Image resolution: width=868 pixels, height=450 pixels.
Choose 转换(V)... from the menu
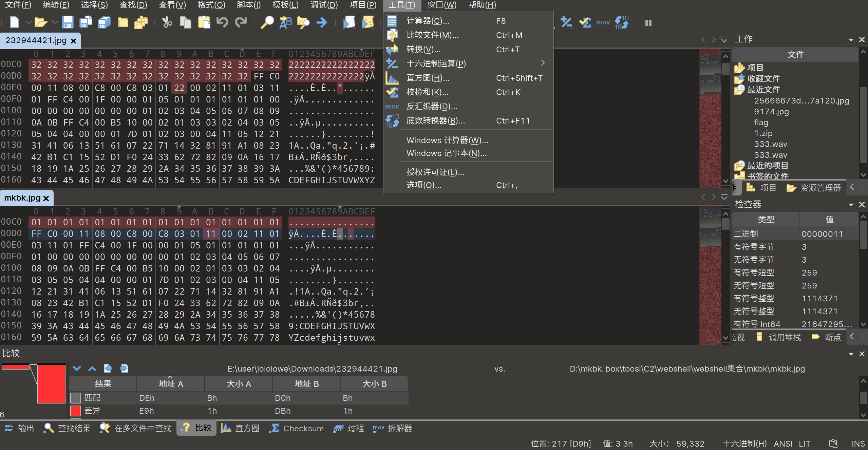(x=468, y=49)
